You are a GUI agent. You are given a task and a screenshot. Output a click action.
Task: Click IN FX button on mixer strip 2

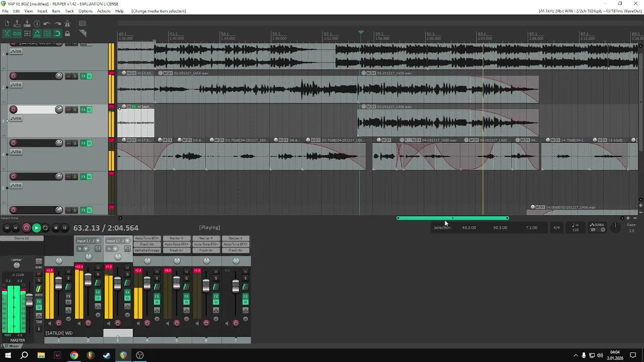point(98,248)
